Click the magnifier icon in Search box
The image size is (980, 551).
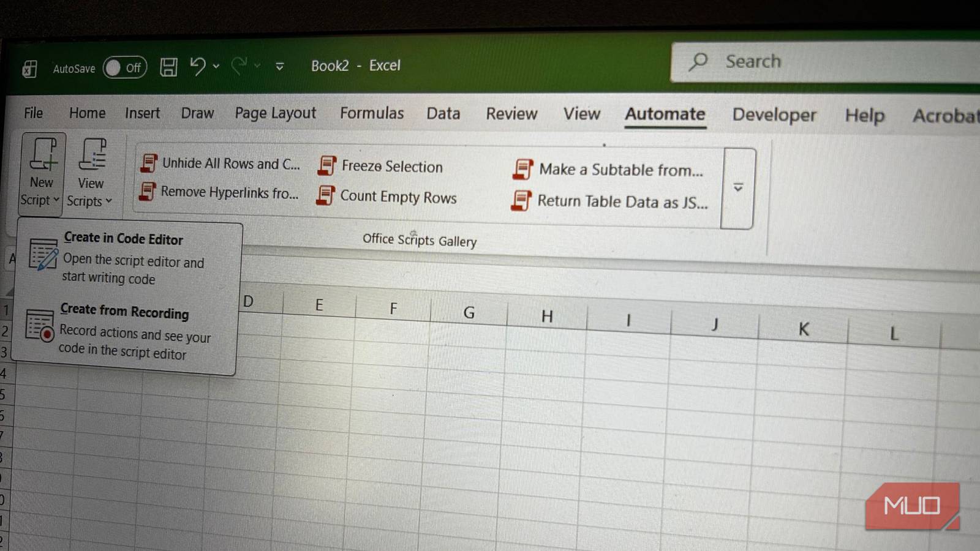coord(698,61)
